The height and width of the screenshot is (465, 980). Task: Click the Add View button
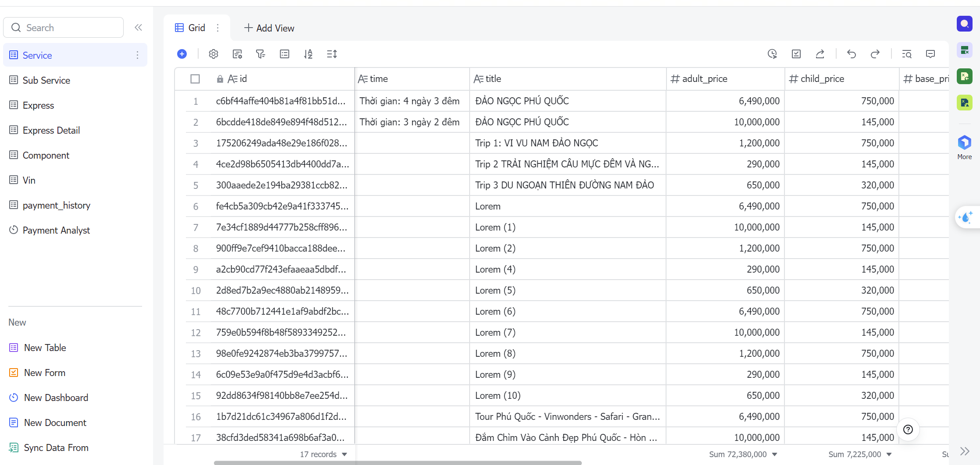click(269, 28)
